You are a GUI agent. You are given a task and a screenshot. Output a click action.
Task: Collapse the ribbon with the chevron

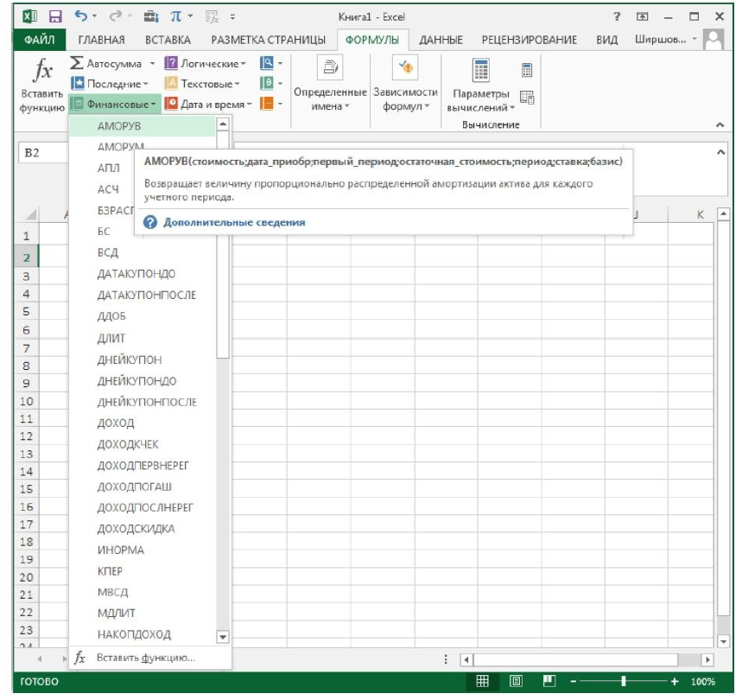(720, 125)
